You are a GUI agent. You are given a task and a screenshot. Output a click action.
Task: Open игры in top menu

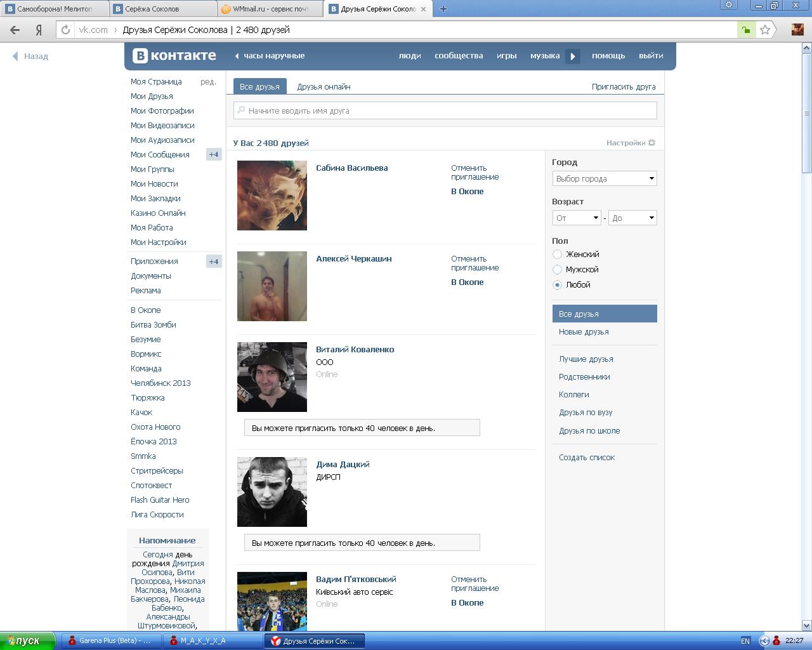pyautogui.click(x=506, y=56)
